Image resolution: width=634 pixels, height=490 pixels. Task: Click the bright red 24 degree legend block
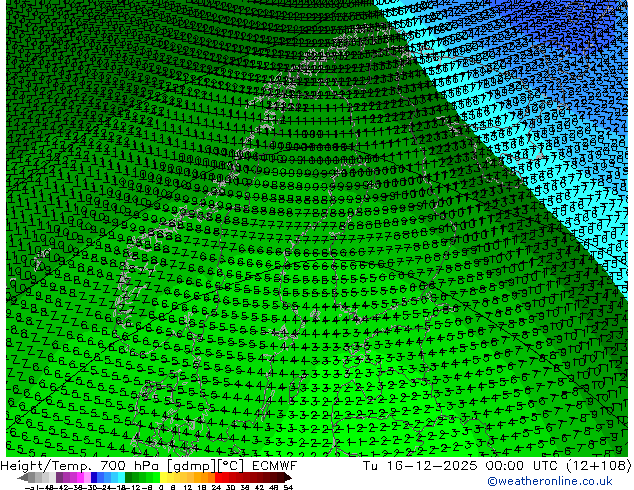point(218,477)
